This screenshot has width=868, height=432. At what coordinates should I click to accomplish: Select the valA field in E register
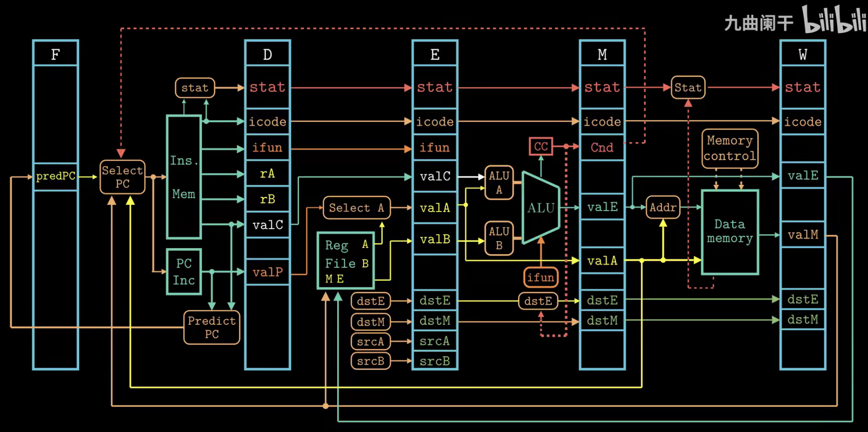[x=435, y=208]
